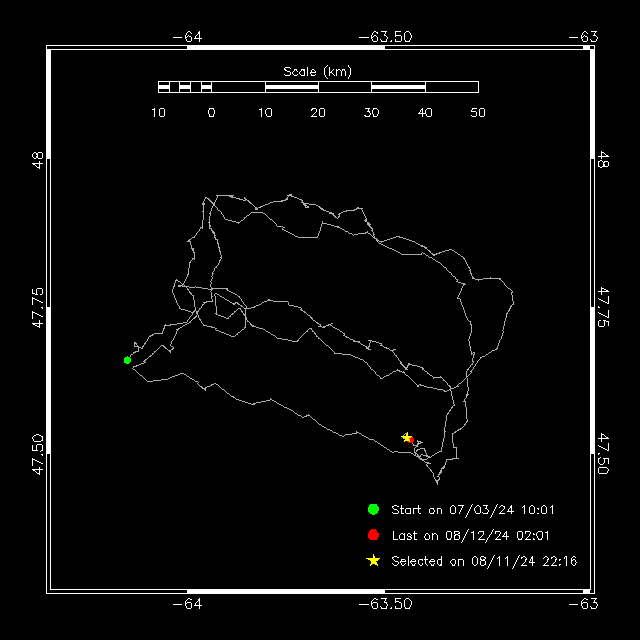This screenshot has width=640, height=640.
Task: Click the green start marker on the track
Action: coord(127,360)
